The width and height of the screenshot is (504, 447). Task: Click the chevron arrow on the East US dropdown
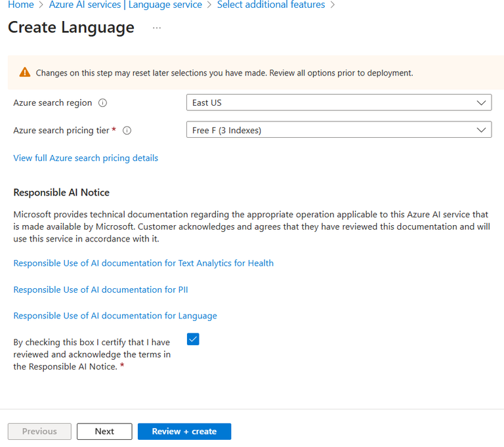coord(482,102)
